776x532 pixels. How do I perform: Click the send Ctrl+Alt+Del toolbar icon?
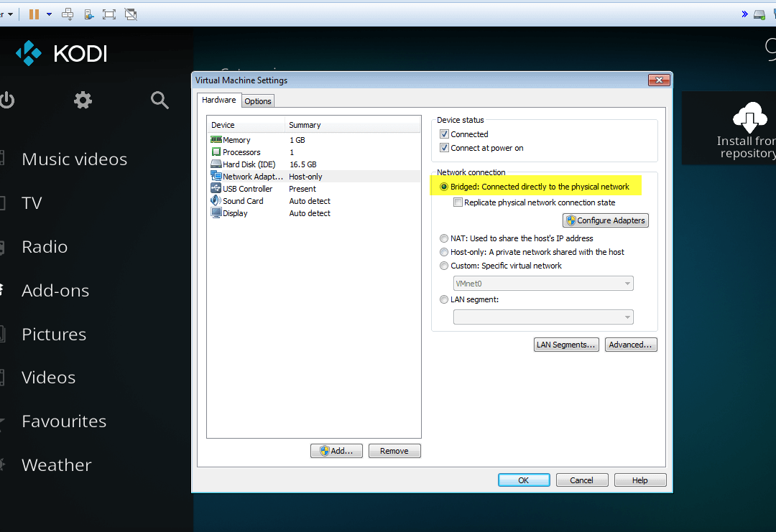68,14
